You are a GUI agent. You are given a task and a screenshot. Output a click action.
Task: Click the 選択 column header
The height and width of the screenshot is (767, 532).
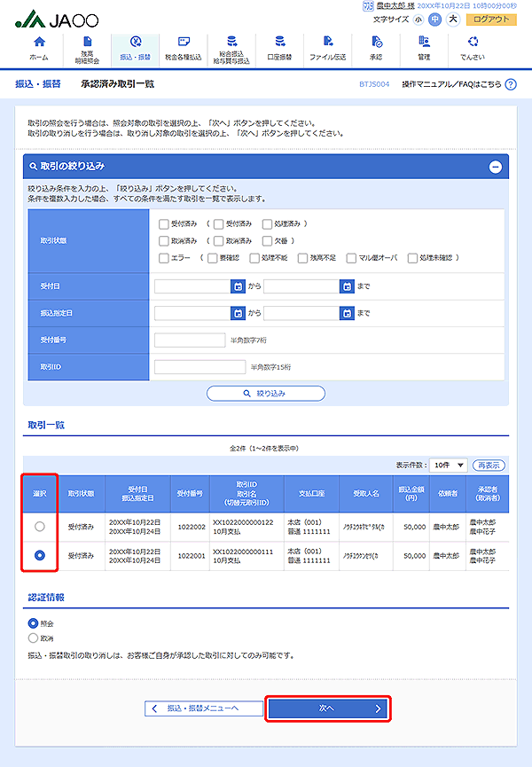pos(40,494)
